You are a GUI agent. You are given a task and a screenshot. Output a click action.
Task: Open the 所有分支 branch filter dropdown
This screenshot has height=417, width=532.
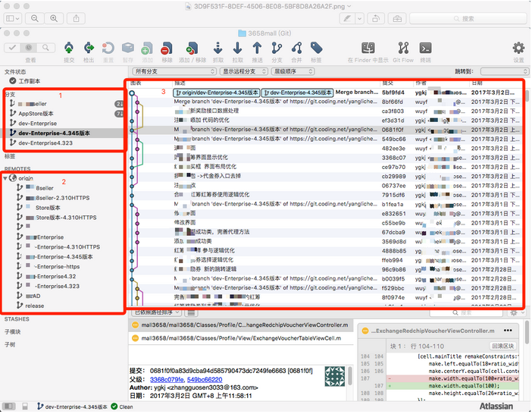click(x=174, y=71)
